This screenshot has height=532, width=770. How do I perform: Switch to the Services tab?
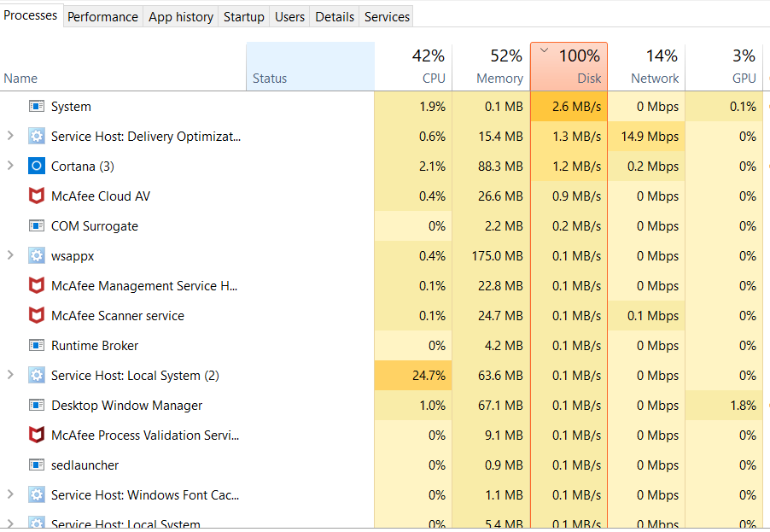(387, 17)
